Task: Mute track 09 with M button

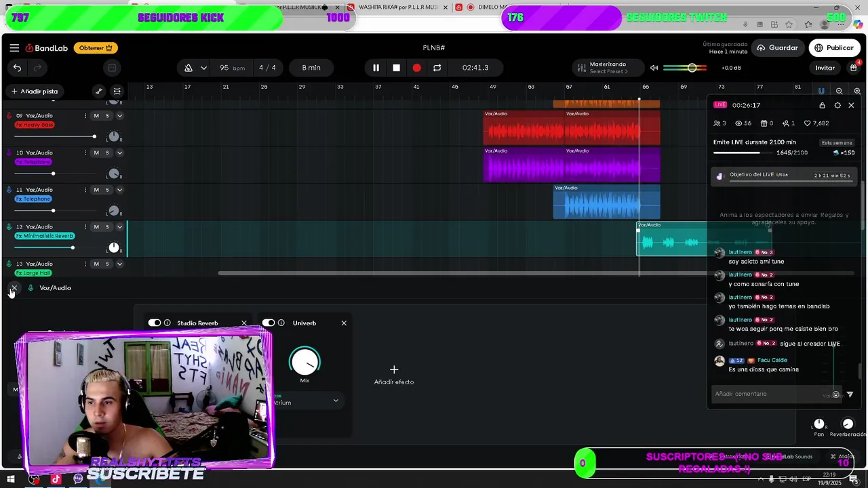Action: [96, 116]
